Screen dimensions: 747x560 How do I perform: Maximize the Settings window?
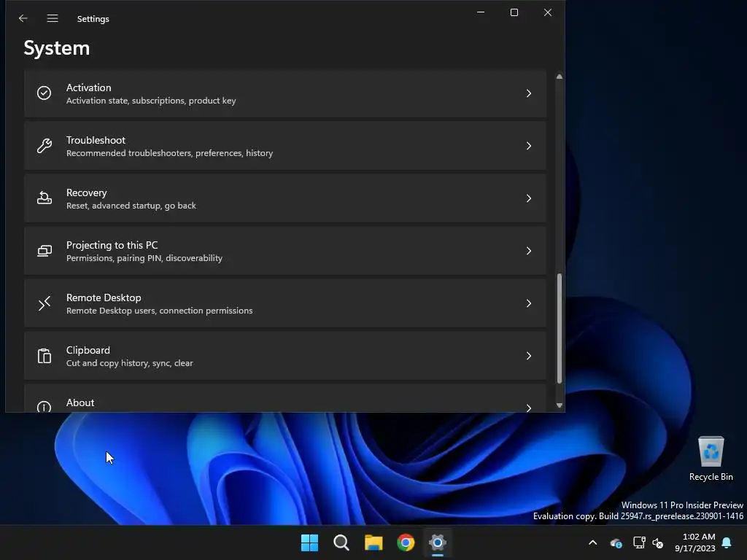(x=514, y=12)
